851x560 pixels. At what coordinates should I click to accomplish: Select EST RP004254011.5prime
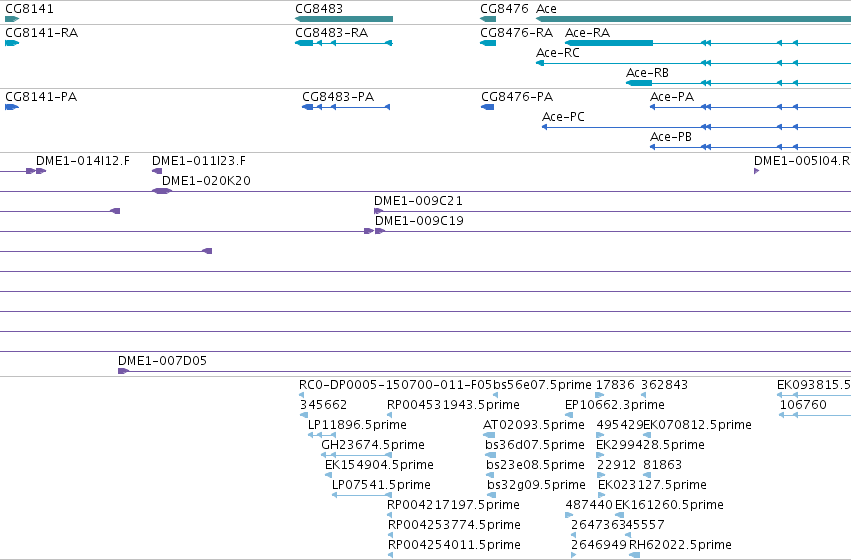tap(454, 545)
